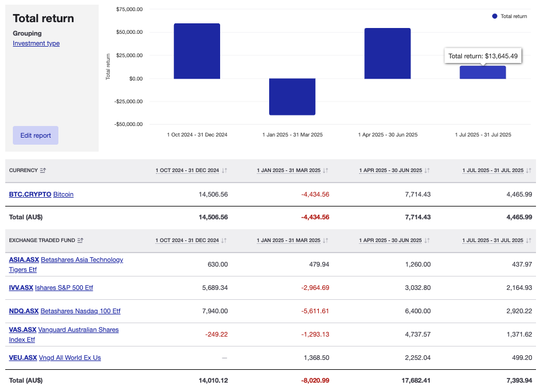Toggle the Total return legend series
This screenshot has width=543, height=392.
point(510,16)
